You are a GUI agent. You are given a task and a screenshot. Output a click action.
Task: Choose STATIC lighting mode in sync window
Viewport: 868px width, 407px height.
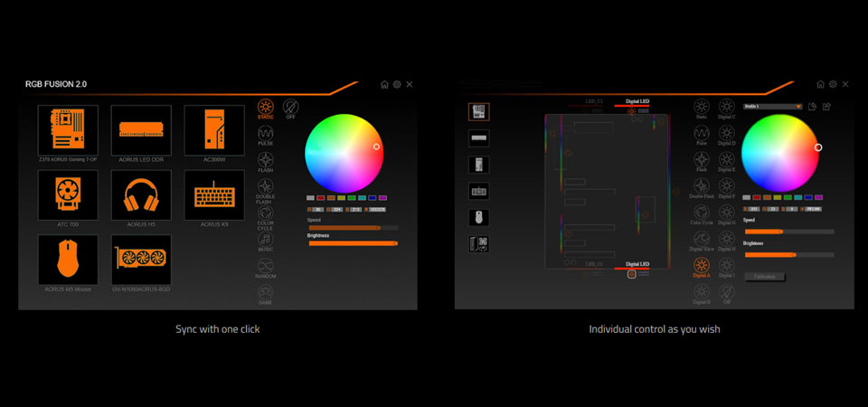(x=266, y=109)
